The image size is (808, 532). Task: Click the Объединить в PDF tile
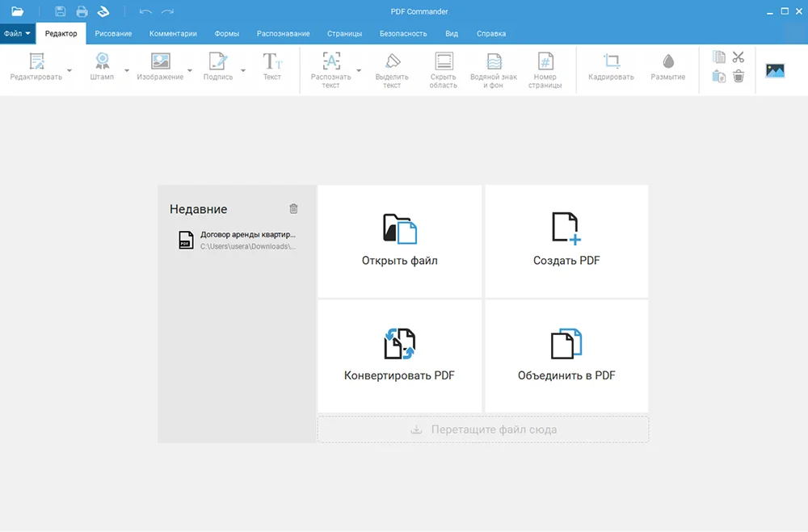click(x=566, y=355)
